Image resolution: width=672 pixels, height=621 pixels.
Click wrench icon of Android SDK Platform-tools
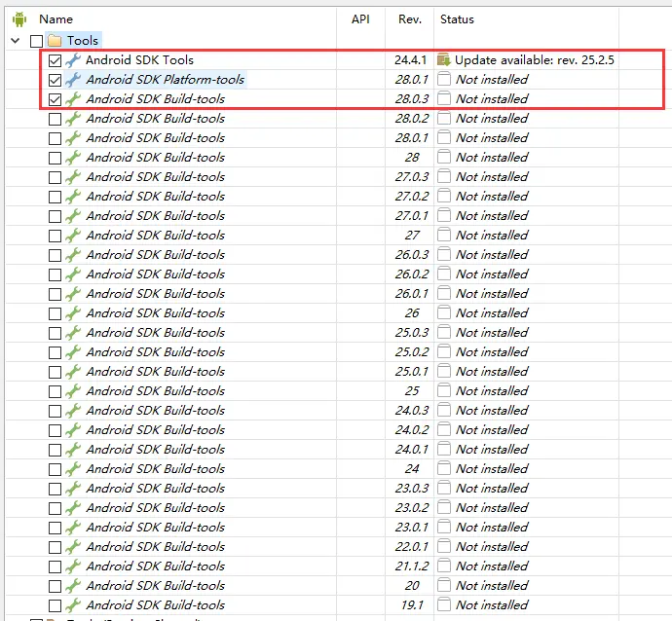pyautogui.click(x=73, y=80)
